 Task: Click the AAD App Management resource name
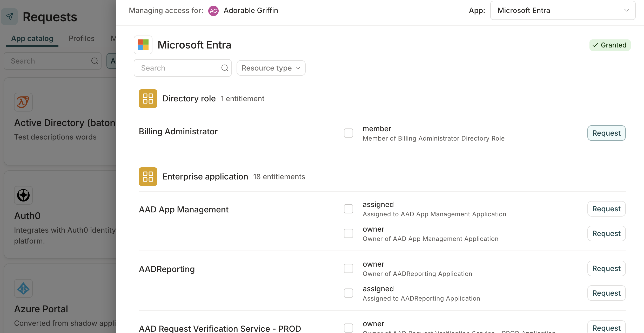click(184, 210)
